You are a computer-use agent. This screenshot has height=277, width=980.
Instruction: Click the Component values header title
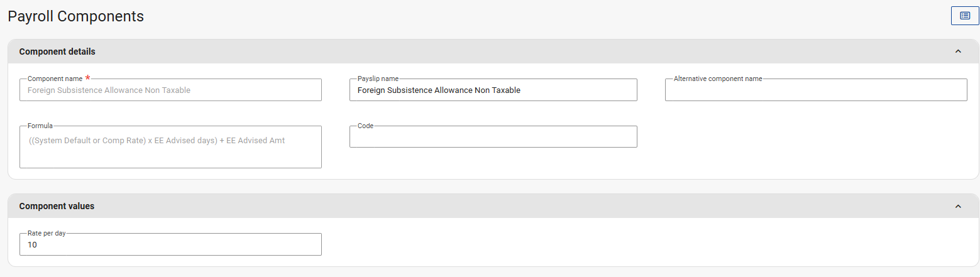pos(57,206)
